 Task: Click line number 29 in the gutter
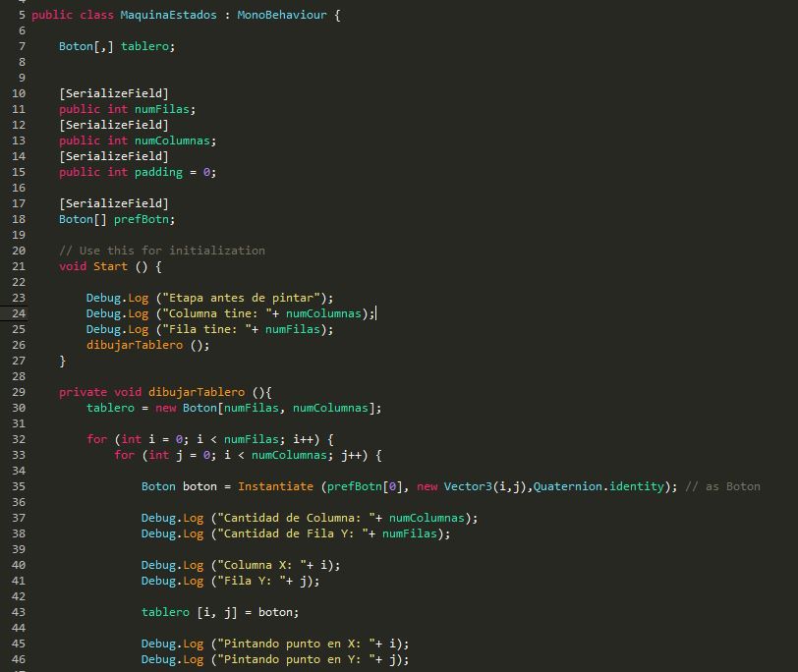(x=19, y=392)
